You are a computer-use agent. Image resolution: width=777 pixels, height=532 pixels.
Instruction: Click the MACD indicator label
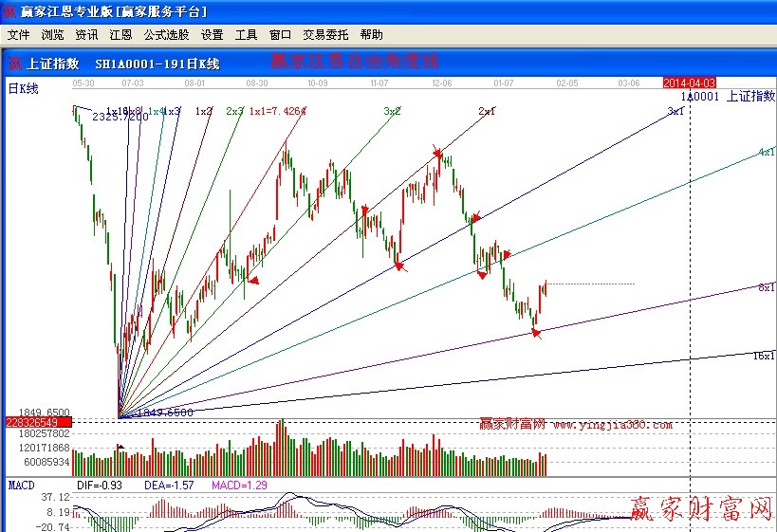click(21, 485)
